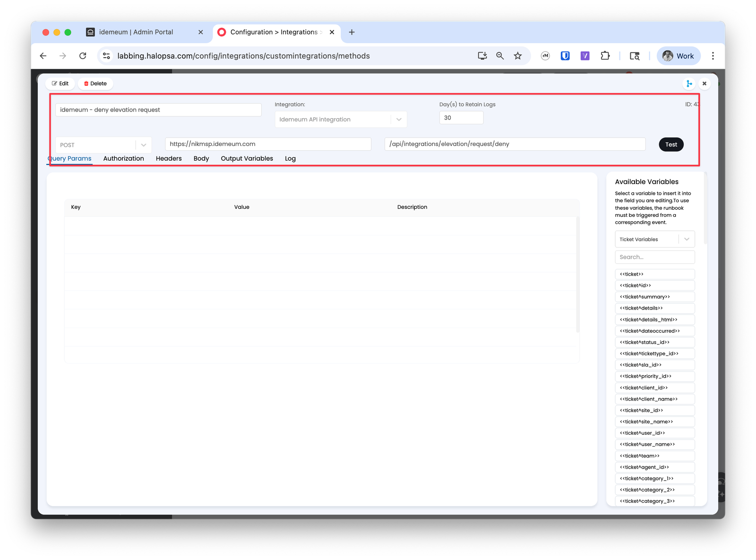Viewport: 756px width, 560px height.
Task: Open the Work profile menu
Action: 678,56
